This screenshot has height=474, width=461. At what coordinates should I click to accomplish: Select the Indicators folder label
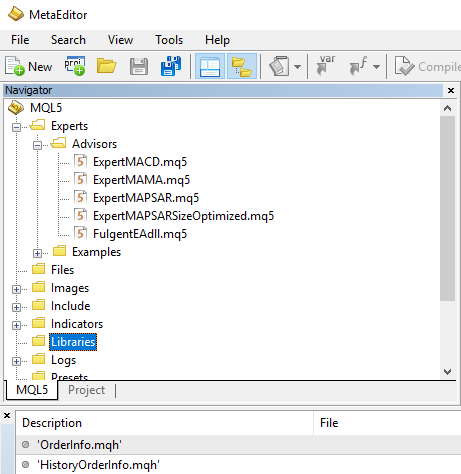click(77, 324)
